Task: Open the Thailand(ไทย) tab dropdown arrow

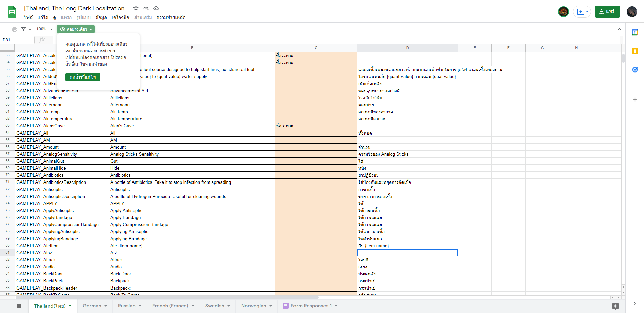Action: click(x=70, y=306)
